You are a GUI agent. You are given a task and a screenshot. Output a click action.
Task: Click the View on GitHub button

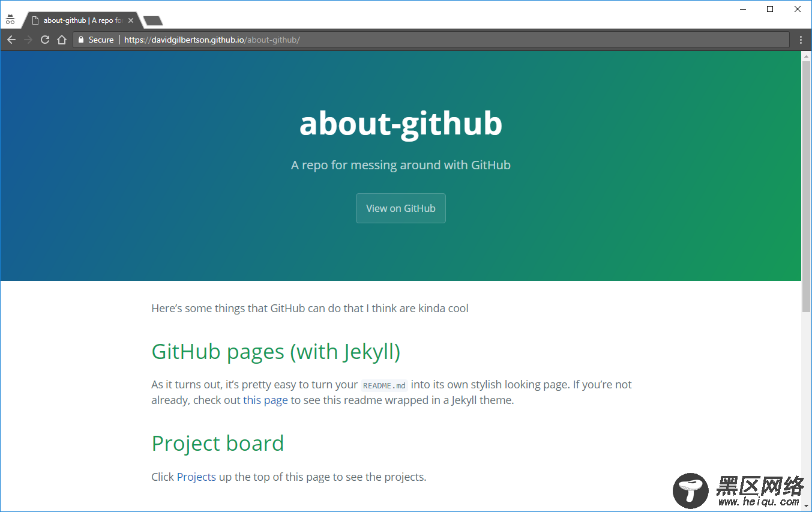click(x=401, y=208)
